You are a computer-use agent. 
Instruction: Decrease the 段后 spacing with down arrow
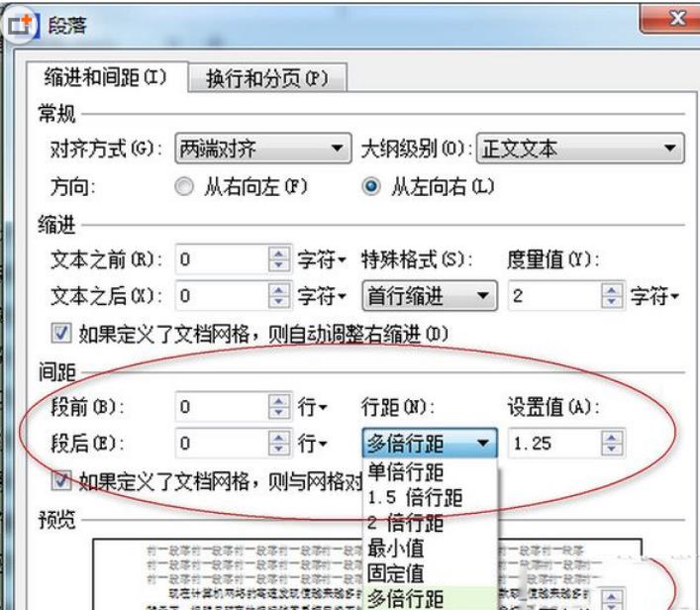[x=279, y=450]
